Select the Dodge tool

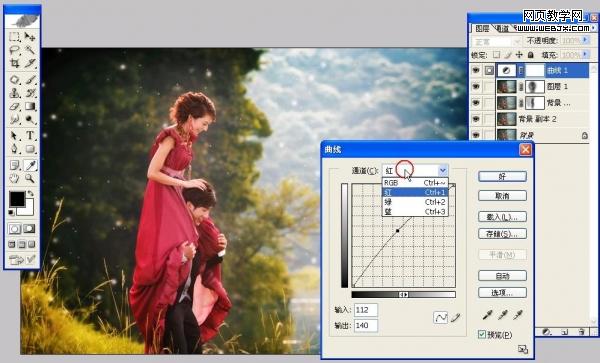[x=30, y=120]
